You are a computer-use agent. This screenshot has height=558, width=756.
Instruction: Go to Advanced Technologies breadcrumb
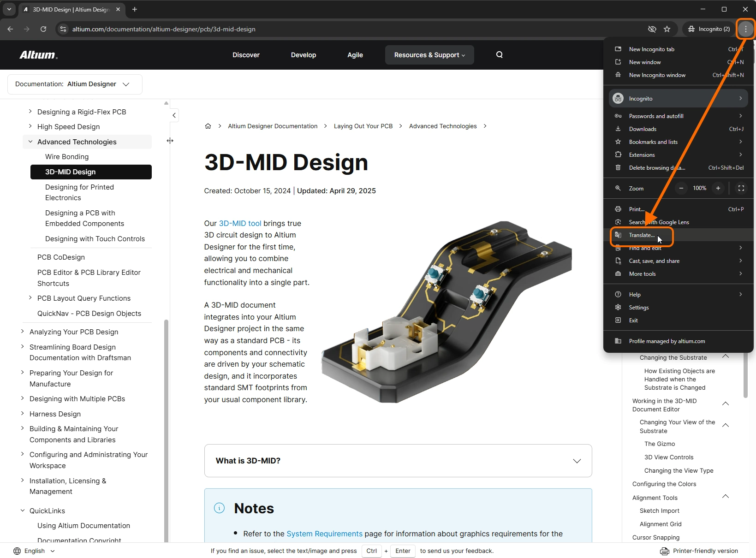[443, 126]
